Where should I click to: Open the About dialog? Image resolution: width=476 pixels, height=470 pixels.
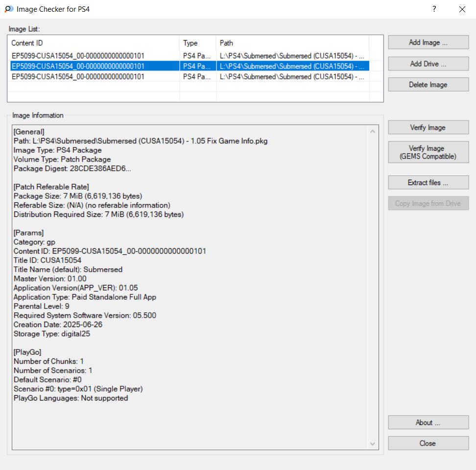coord(428,423)
